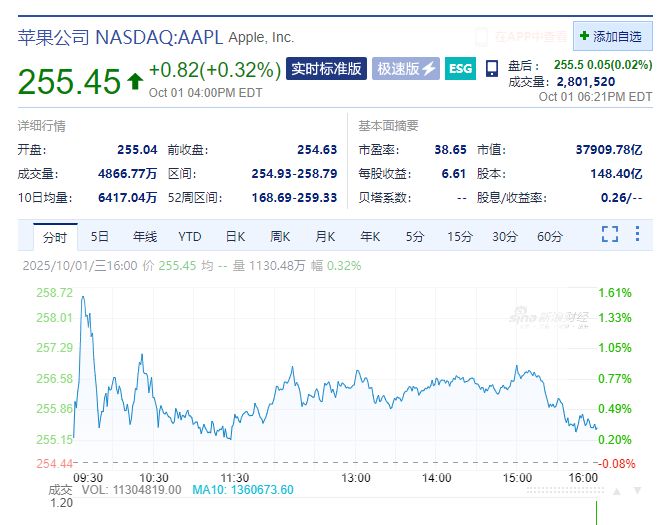The width and height of the screenshot is (662, 525).
Task: Switch to 极速版 fast mode
Action: (x=405, y=69)
